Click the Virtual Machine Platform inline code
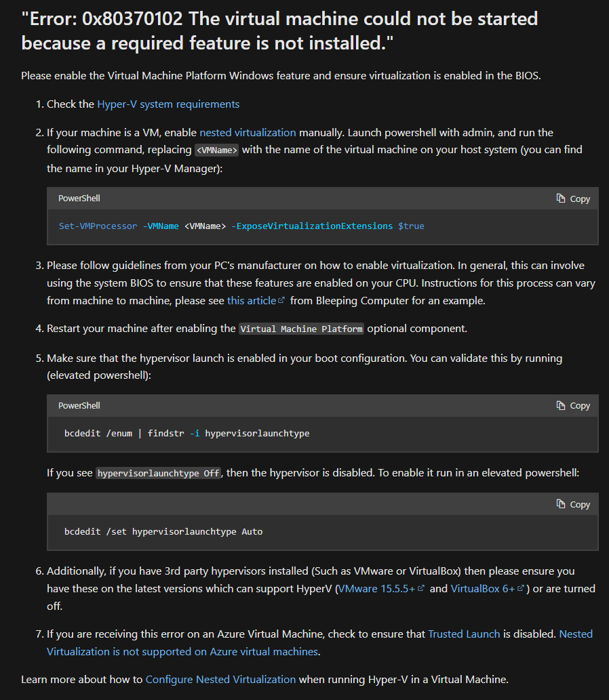This screenshot has height=700, width=609. pyautogui.click(x=301, y=329)
